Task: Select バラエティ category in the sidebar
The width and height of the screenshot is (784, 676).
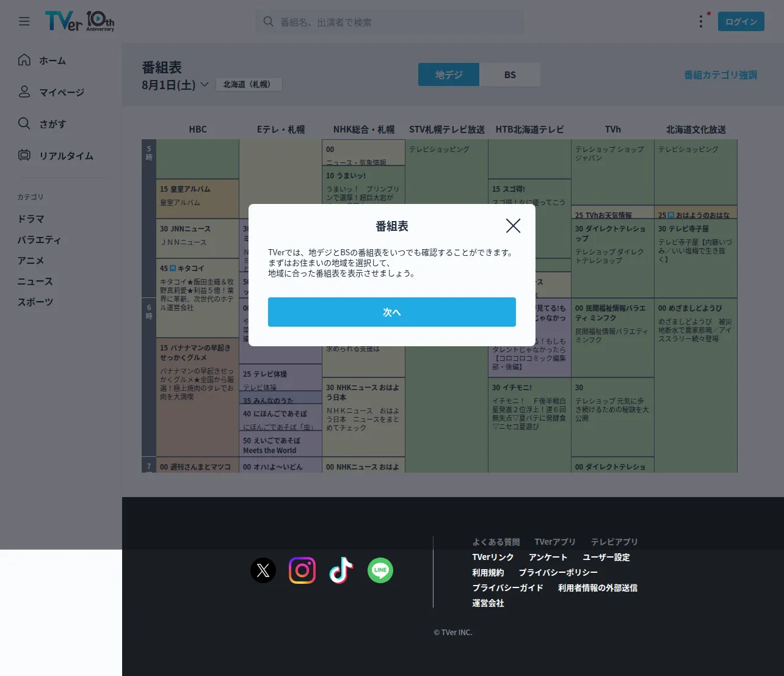Action: coord(39,239)
